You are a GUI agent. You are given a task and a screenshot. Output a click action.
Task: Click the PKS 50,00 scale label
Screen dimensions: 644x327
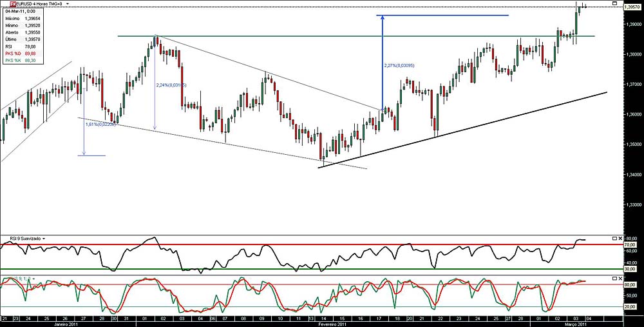[x=631, y=296]
